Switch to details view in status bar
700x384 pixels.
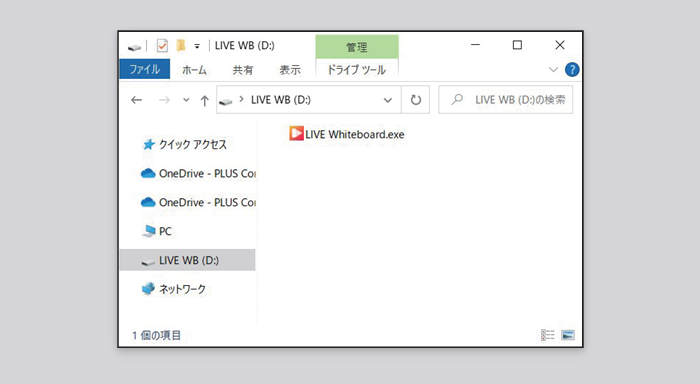point(548,334)
